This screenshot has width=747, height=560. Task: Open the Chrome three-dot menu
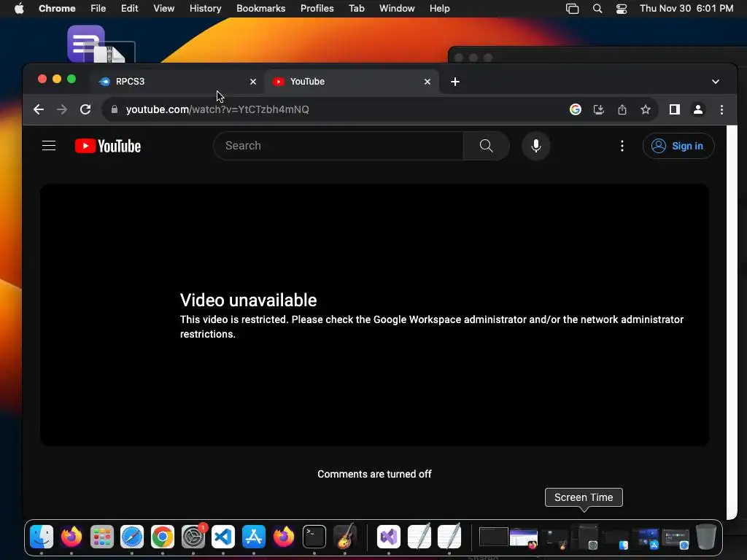point(721,109)
